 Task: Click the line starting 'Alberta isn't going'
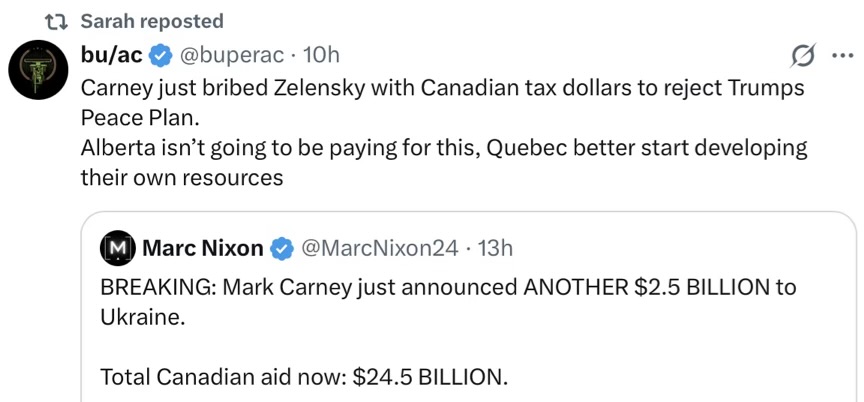(444, 147)
